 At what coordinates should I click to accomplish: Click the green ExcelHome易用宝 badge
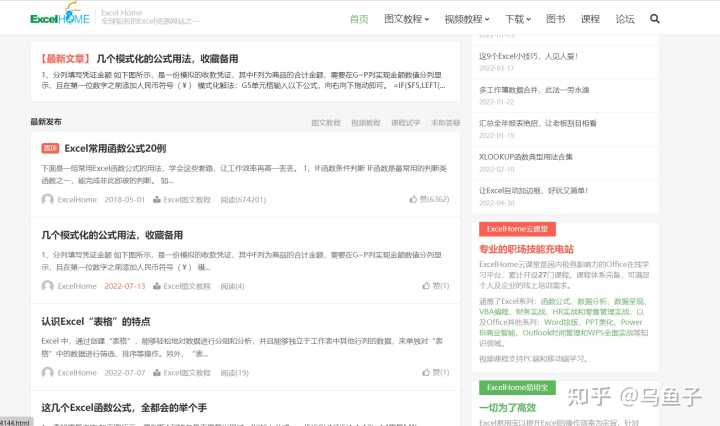tap(518, 387)
